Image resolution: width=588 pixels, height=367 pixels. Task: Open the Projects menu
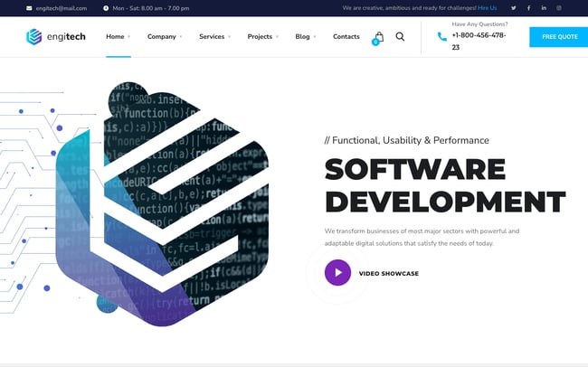click(x=262, y=37)
